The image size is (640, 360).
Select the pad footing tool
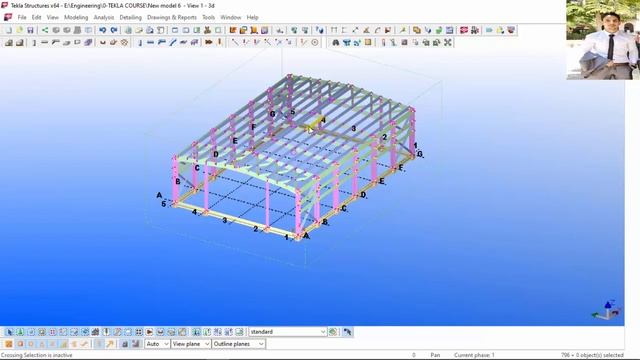pyautogui.click(x=9, y=42)
